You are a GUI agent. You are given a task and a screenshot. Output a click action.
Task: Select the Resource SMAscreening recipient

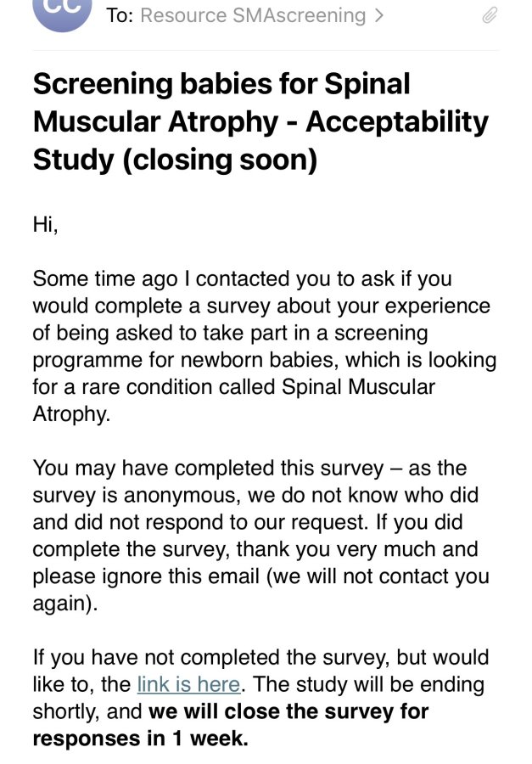click(253, 15)
